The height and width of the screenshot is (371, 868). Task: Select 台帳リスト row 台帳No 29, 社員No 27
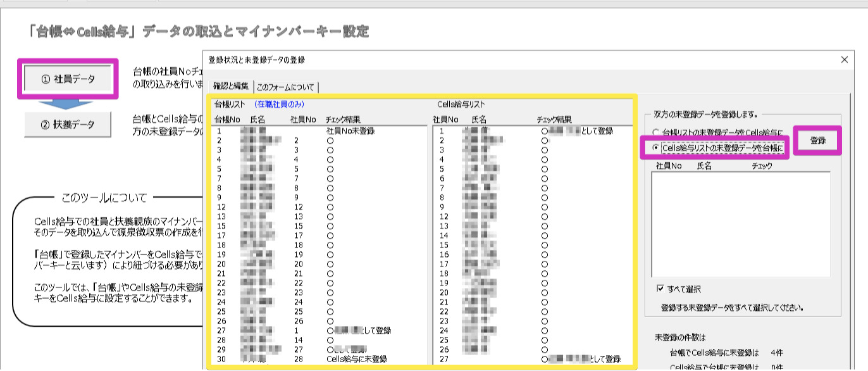click(x=320, y=349)
